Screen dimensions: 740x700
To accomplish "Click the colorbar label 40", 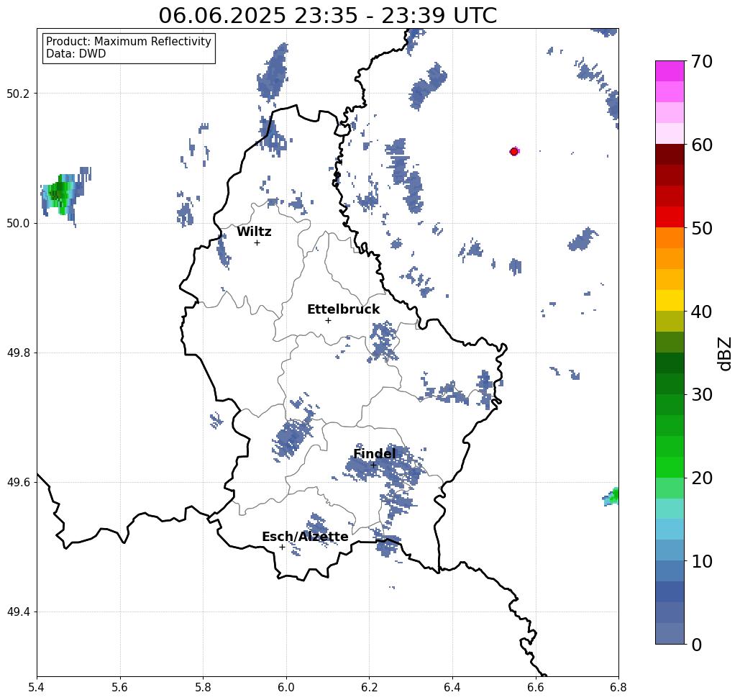I will click(x=701, y=312).
